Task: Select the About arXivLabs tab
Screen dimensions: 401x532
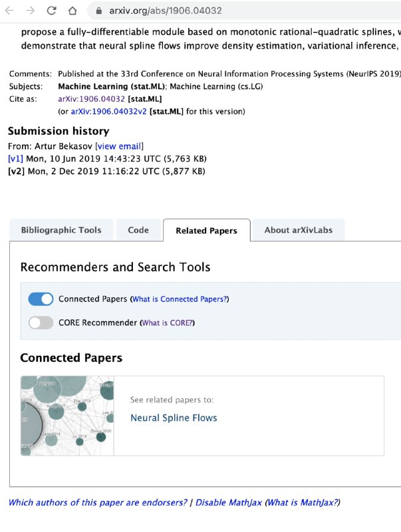Action: [298, 229]
